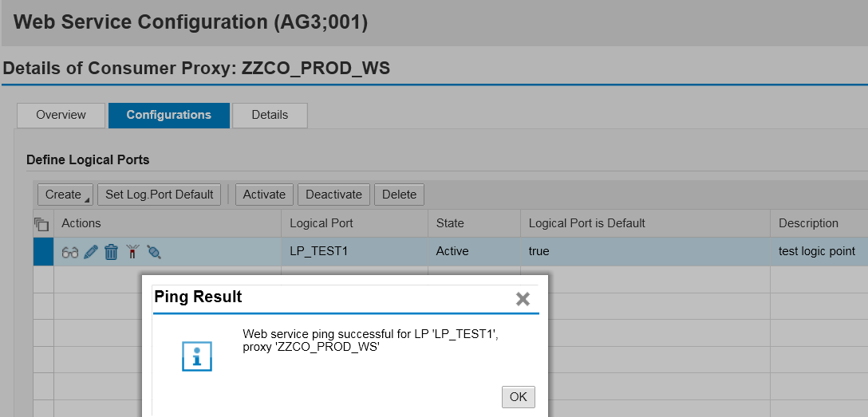
Task: Click the ping web service icon
Action: (132, 252)
